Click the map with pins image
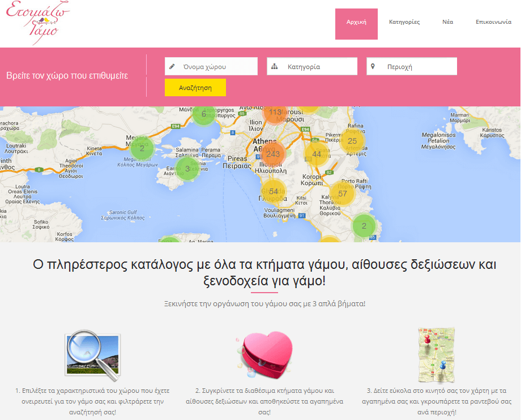This screenshot has width=525, height=420. click(x=436, y=355)
